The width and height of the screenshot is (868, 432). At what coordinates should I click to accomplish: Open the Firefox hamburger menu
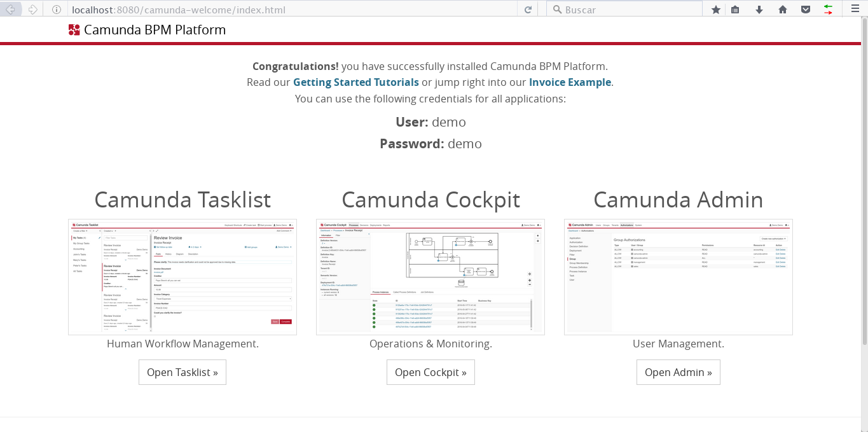coord(854,9)
